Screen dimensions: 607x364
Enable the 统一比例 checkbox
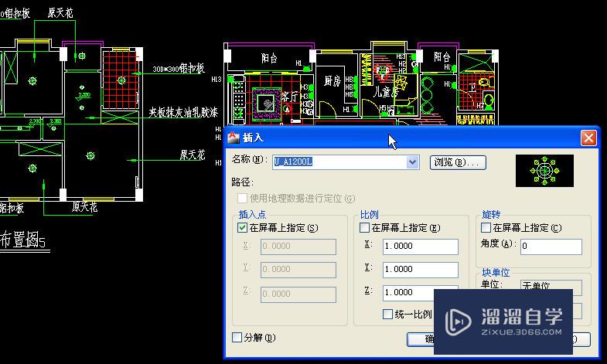pyautogui.click(x=387, y=314)
